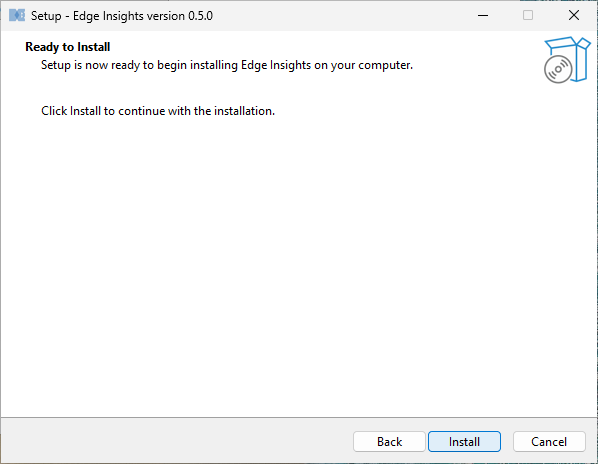The width and height of the screenshot is (598, 464).
Task: Click the blue open box flap graphic
Action: tap(567, 44)
